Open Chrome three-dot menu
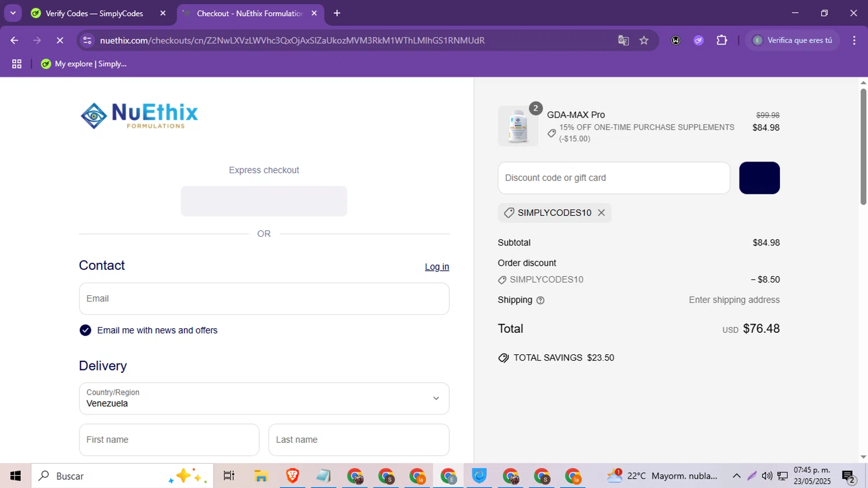The width and height of the screenshot is (868, 488). coord(854,41)
